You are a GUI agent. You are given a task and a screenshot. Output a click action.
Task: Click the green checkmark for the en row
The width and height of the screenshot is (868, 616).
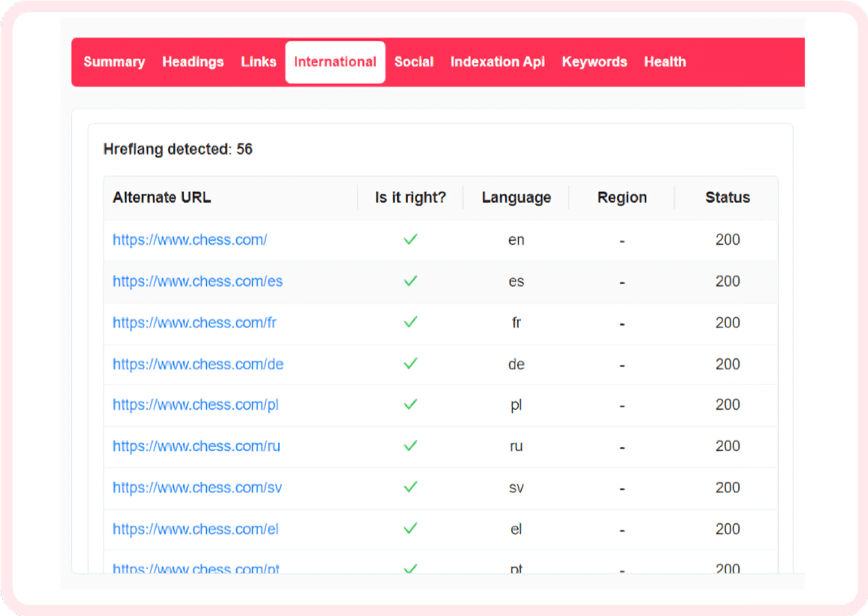[x=410, y=240]
